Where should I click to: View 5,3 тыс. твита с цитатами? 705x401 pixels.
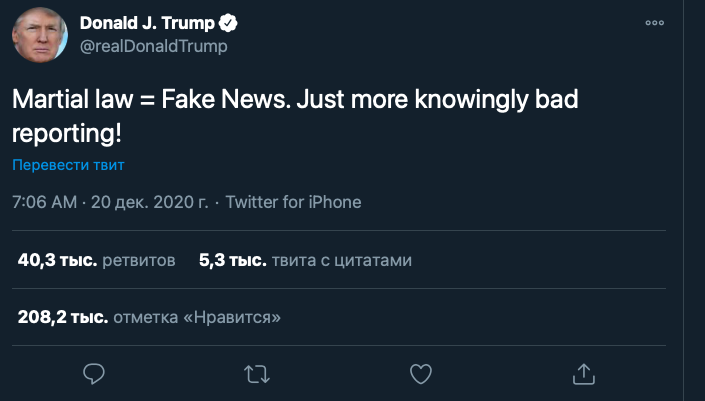pyautogui.click(x=305, y=260)
